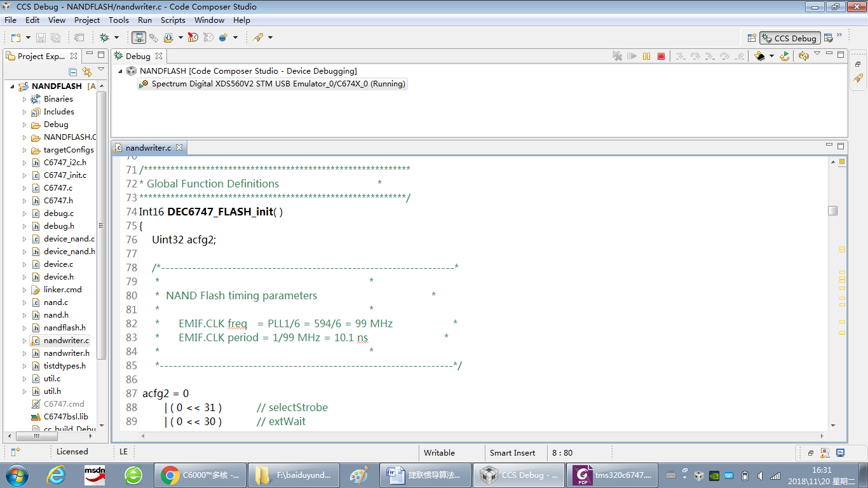
Task: Collapse the NANDFLASH debug session node
Action: tap(120, 71)
